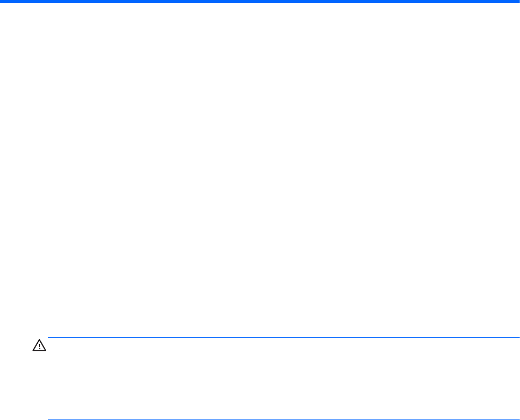The image size is (520, 420).
Task: Click the empty white page area above the warning icon
Action: click(x=260, y=169)
